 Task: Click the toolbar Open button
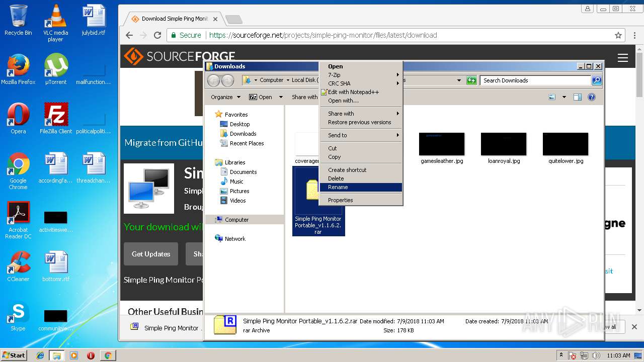pos(261,97)
